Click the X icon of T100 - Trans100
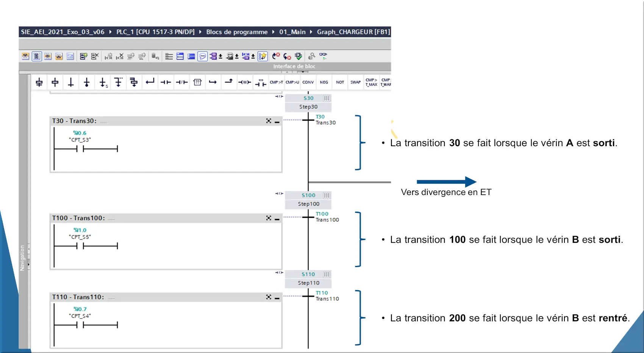 click(269, 218)
